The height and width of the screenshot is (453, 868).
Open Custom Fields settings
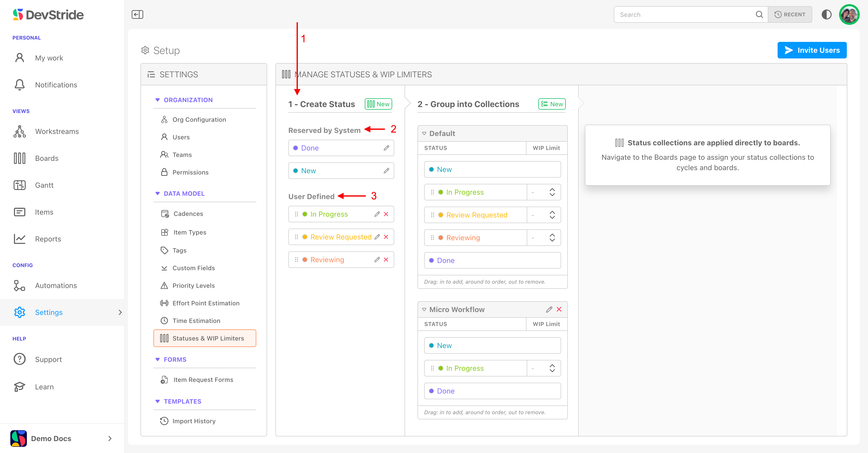[193, 268]
